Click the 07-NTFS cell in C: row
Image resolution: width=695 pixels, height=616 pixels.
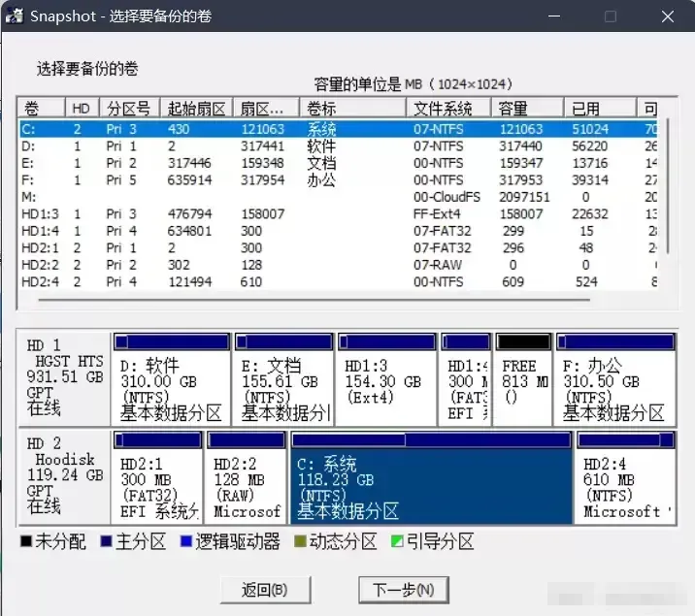[x=439, y=129]
